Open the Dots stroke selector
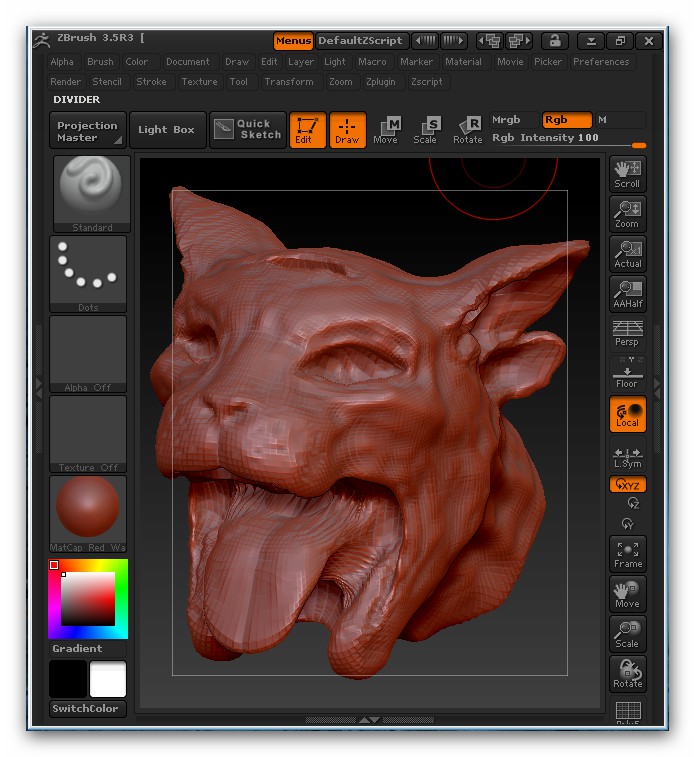This screenshot has width=695, height=757. 88,274
